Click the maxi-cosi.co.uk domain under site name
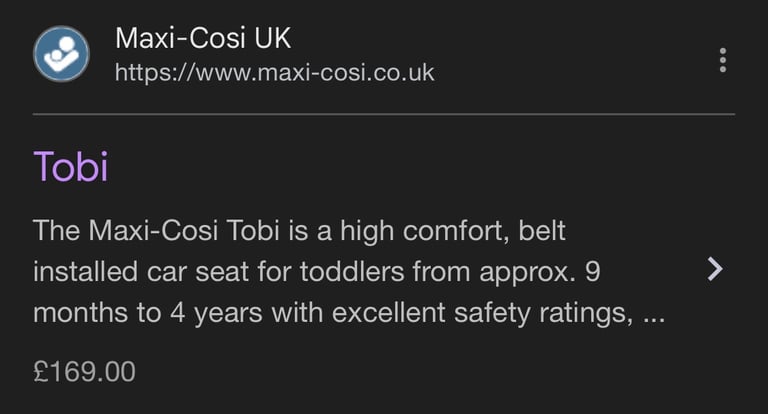 click(275, 73)
